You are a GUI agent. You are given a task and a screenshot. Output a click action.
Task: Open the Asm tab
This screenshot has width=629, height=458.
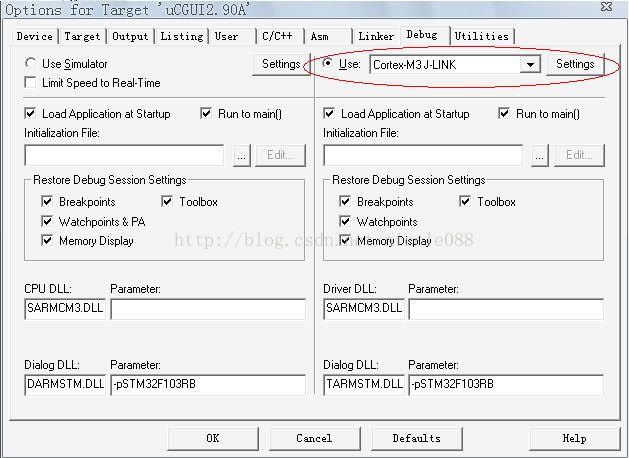click(x=319, y=36)
